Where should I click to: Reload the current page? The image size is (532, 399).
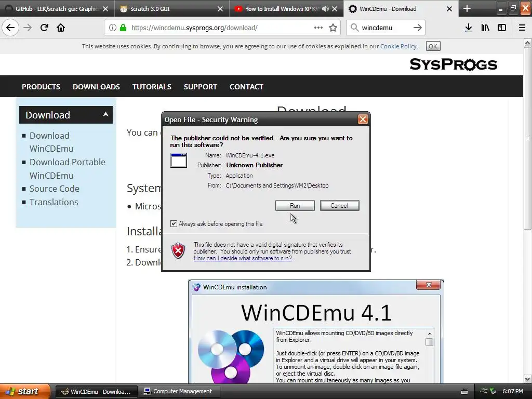click(44, 28)
